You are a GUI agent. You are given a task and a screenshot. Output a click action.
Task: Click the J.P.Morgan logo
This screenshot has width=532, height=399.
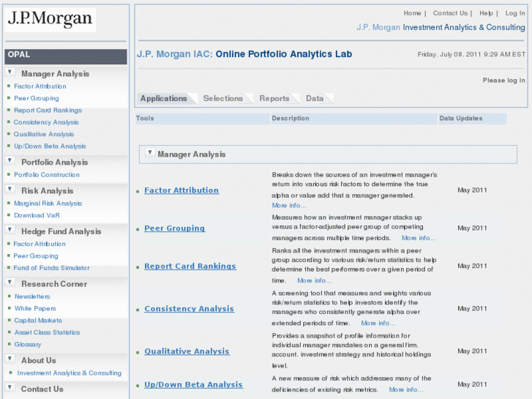click(x=50, y=18)
